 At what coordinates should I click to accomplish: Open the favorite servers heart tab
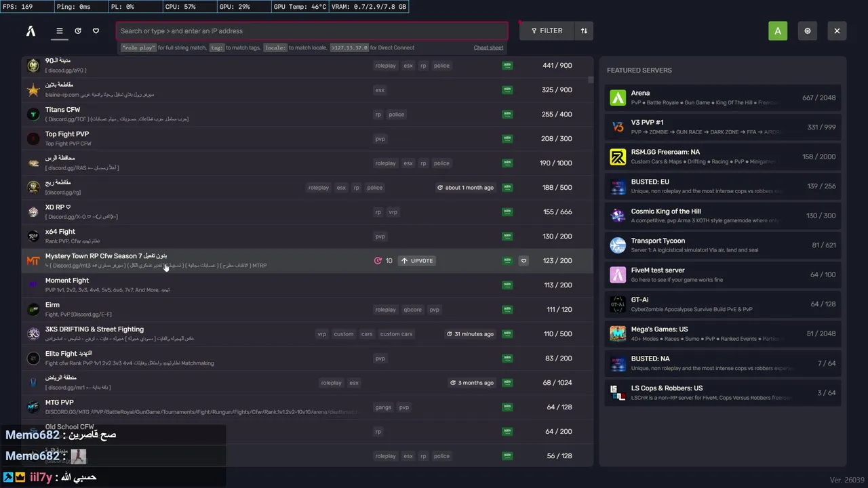(x=96, y=30)
